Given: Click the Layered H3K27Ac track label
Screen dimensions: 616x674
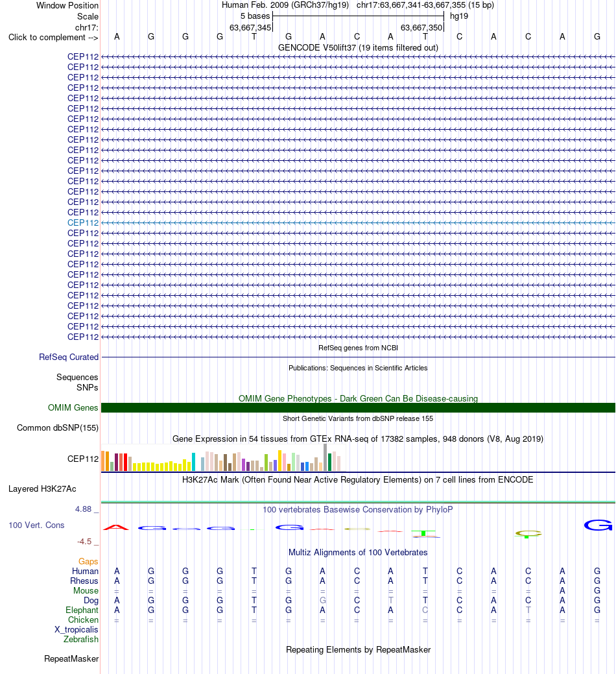Looking at the screenshot, I should tap(42, 488).
